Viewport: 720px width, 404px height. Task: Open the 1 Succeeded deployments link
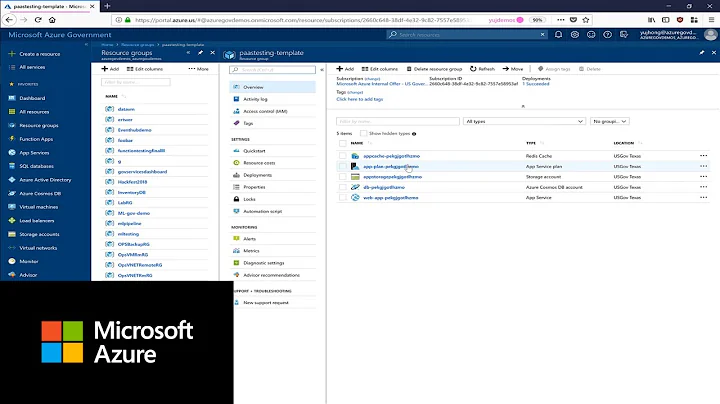point(535,84)
